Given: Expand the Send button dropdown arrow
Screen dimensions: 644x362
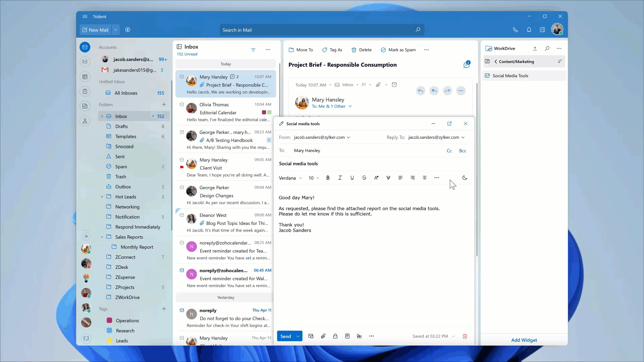Looking at the screenshot, I should coord(298,336).
